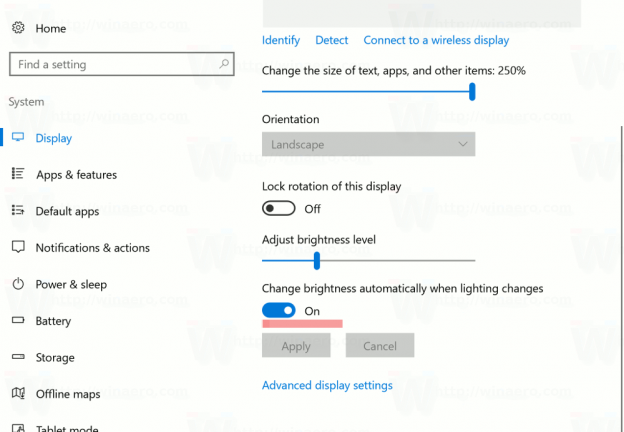Select Offline maps in the sidebar
Screen dimensions: 624x432
(68, 394)
